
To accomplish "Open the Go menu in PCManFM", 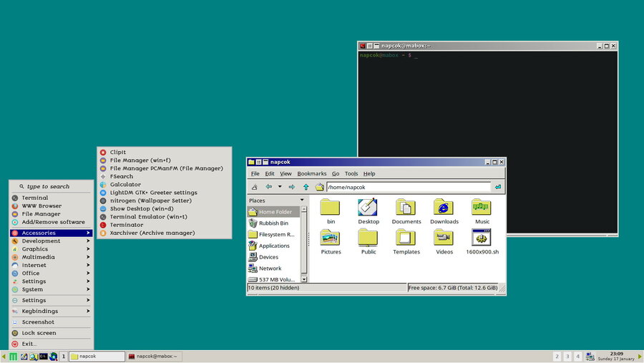I will tap(336, 173).
